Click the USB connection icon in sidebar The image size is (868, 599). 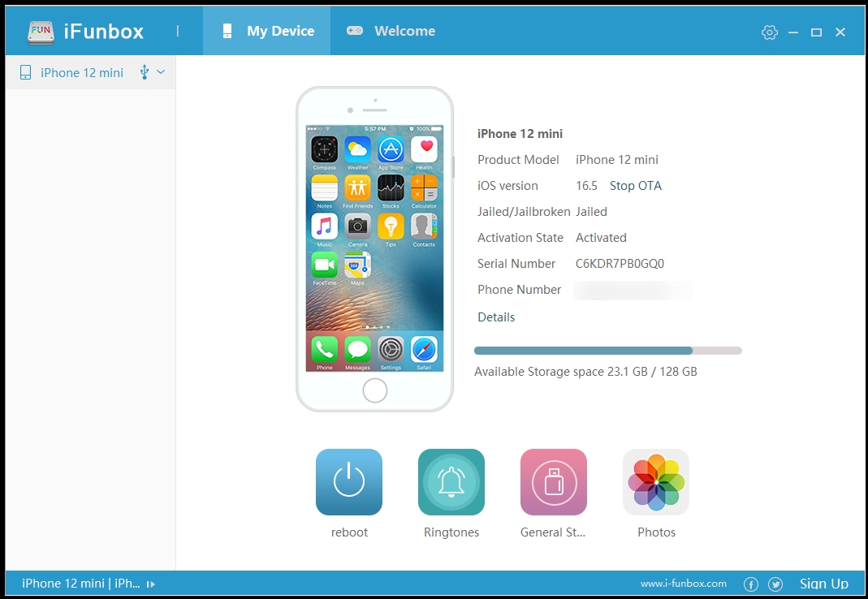(x=144, y=72)
